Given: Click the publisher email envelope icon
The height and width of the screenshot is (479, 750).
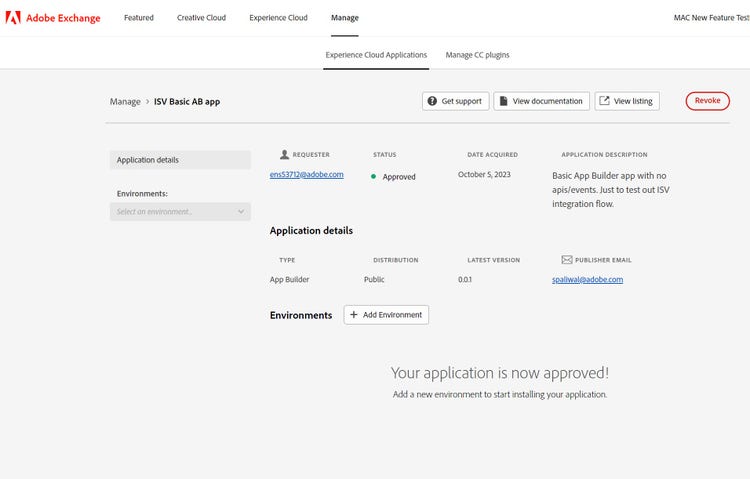Looking at the screenshot, I should 567,260.
